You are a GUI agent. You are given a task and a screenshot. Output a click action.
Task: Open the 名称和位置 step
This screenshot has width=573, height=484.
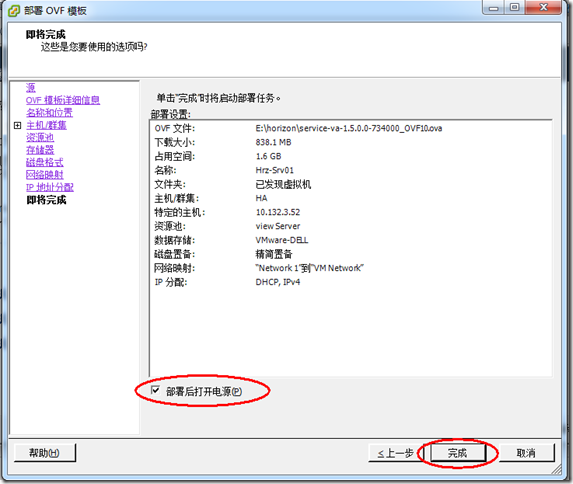pyautogui.click(x=49, y=113)
